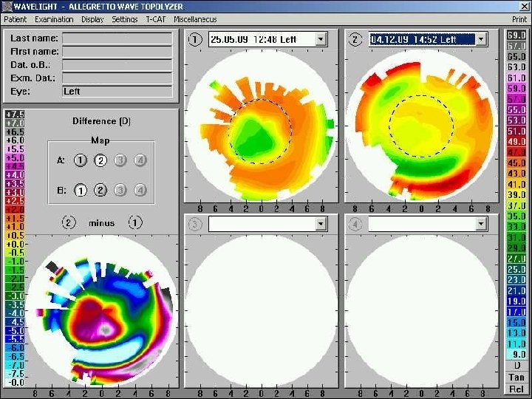Viewport: 532px width, 399px height.
Task: Click the Difference [D] heading
Action: pyautogui.click(x=101, y=121)
